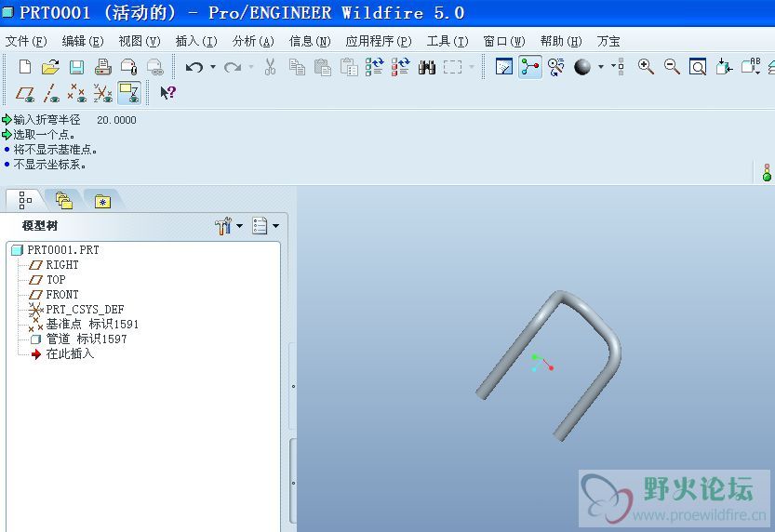The width and height of the screenshot is (775, 532).
Task: Click the scissors cut icon
Action: pyautogui.click(x=270, y=67)
